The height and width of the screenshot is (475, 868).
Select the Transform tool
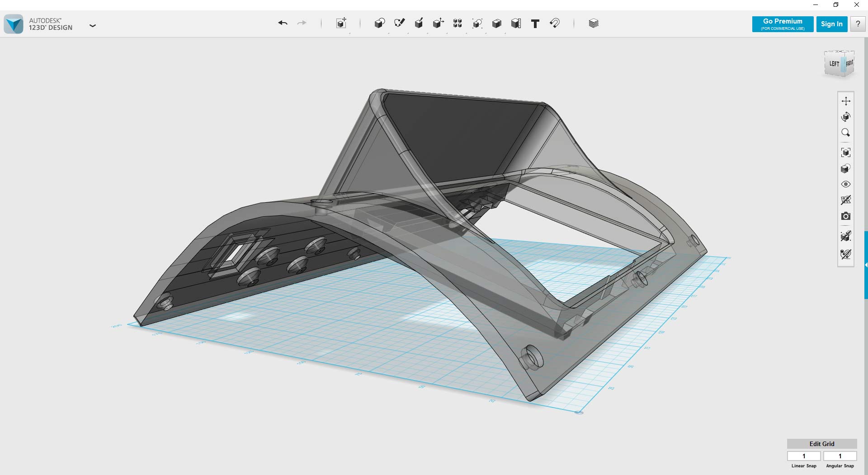341,24
